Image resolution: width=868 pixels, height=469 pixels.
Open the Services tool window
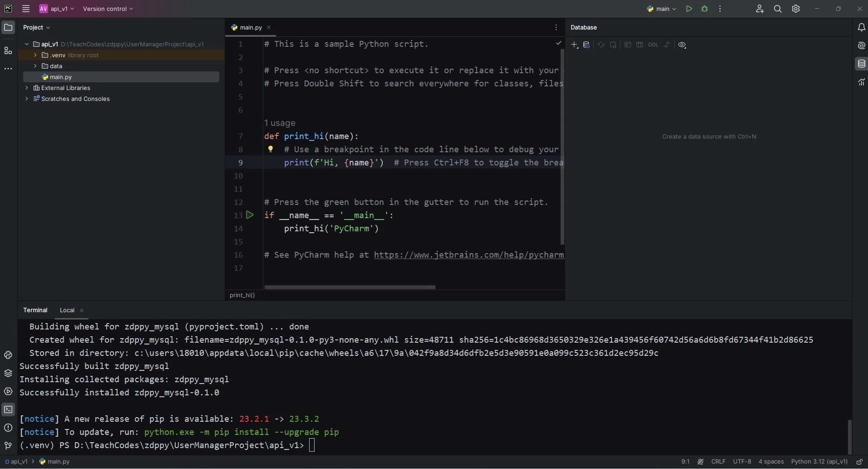coord(8,392)
